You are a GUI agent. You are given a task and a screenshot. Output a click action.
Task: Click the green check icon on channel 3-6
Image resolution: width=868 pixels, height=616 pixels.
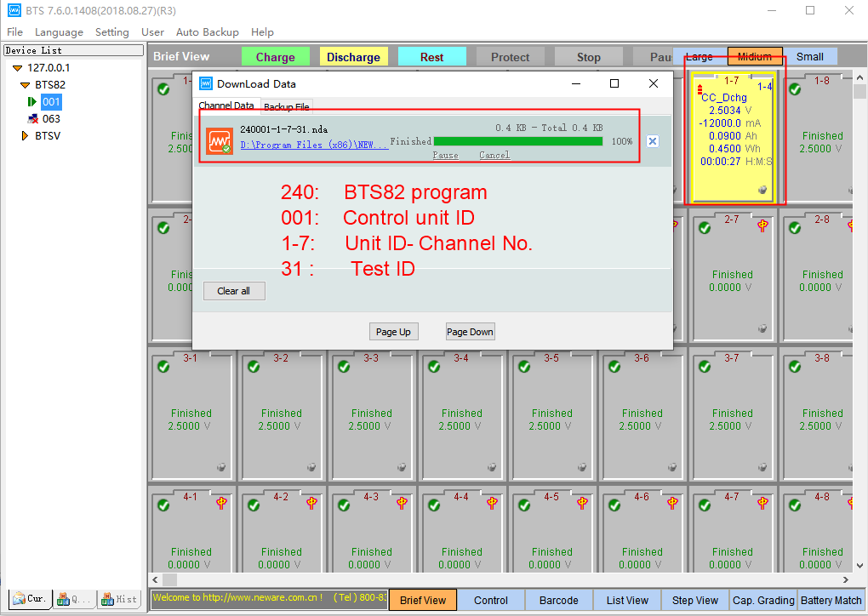point(614,367)
